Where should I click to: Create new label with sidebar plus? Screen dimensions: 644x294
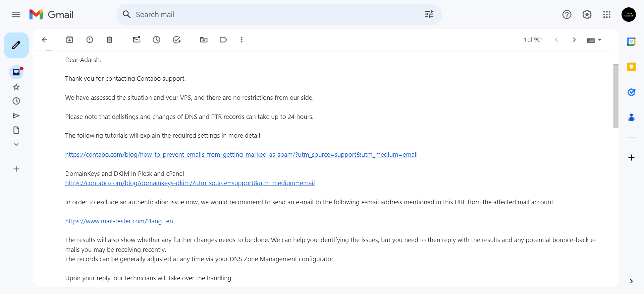16,169
